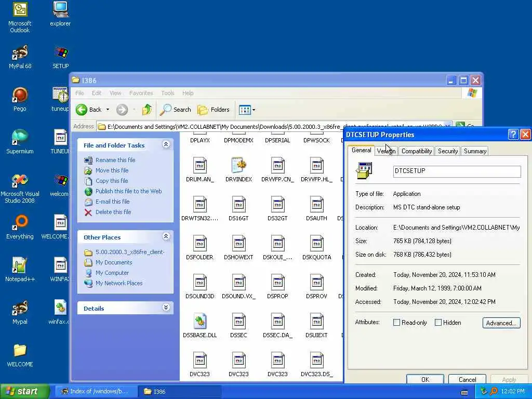Click the Advanced... attributes button
Screen dimensions: 532x399
(x=501, y=323)
